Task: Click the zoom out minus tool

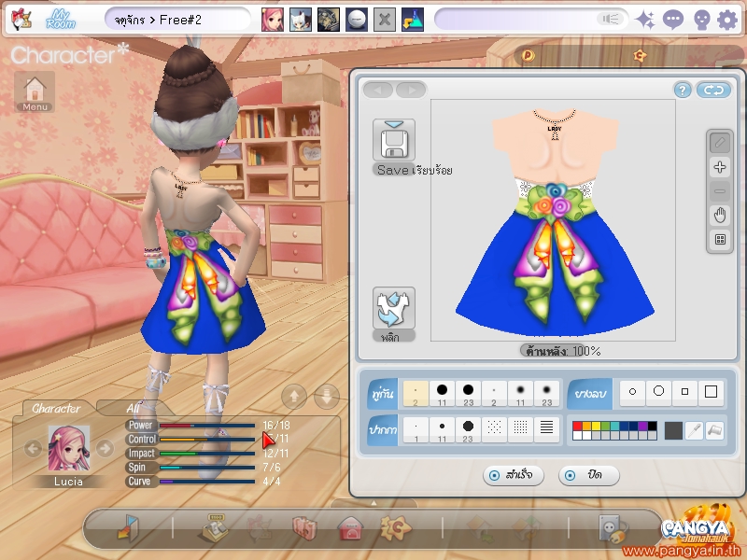Action: [x=720, y=191]
